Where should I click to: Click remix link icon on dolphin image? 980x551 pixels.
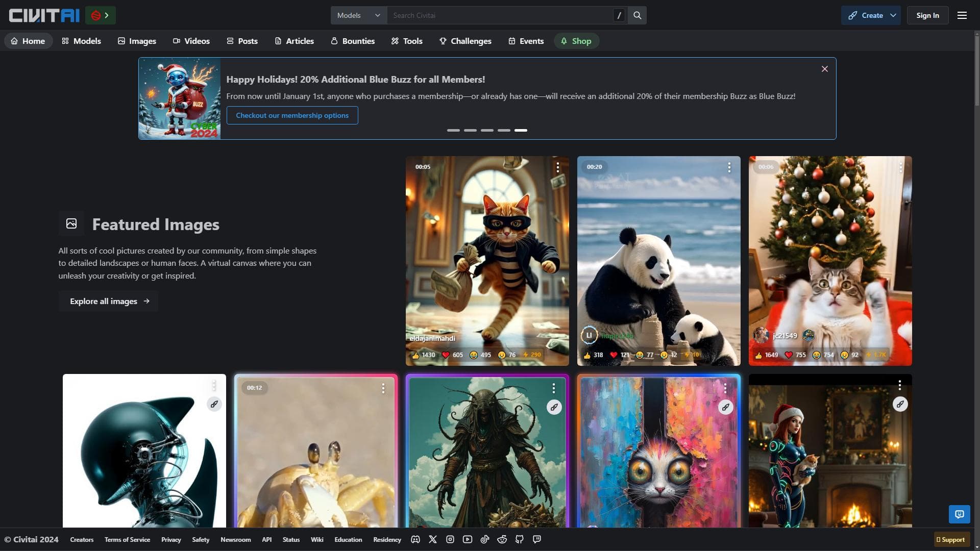[x=214, y=404]
